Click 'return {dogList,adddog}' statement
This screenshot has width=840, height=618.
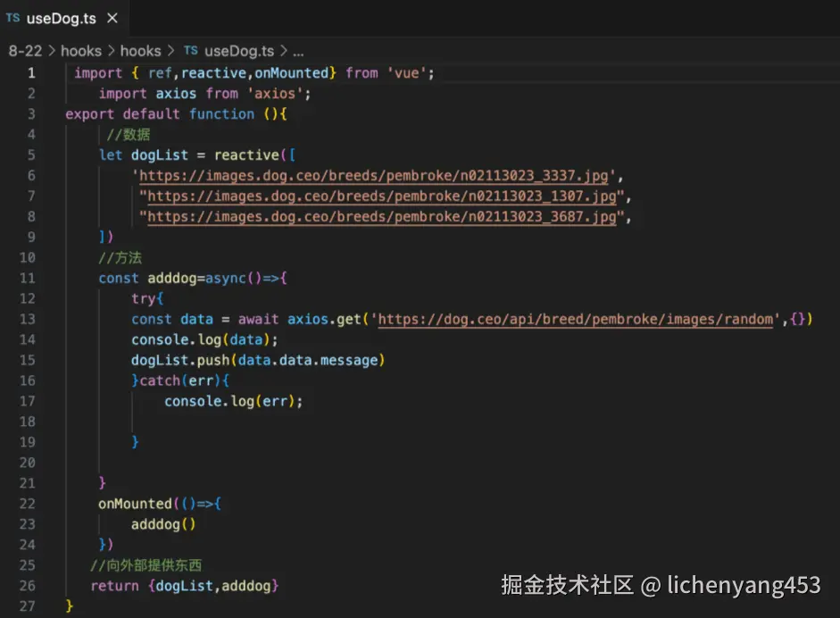click(x=185, y=586)
